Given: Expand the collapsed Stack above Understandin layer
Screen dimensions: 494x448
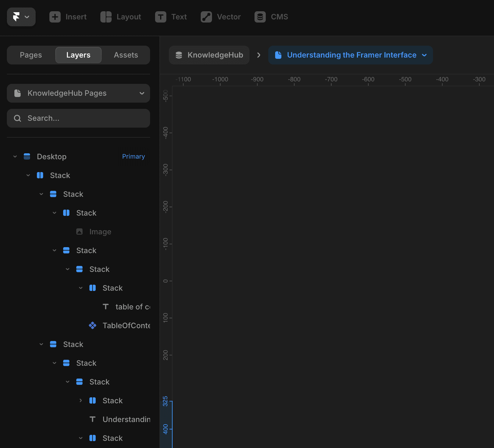Looking at the screenshot, I should click(81, 400).
